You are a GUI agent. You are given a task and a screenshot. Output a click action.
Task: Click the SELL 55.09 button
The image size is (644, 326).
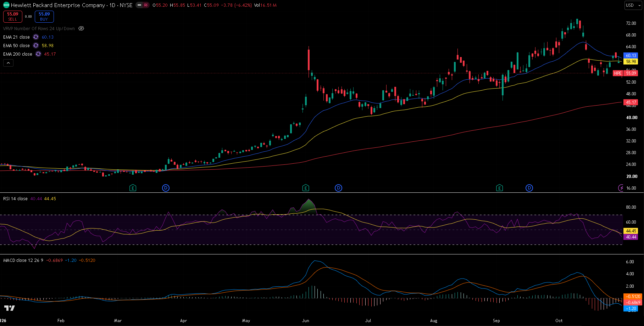[13, 16]
